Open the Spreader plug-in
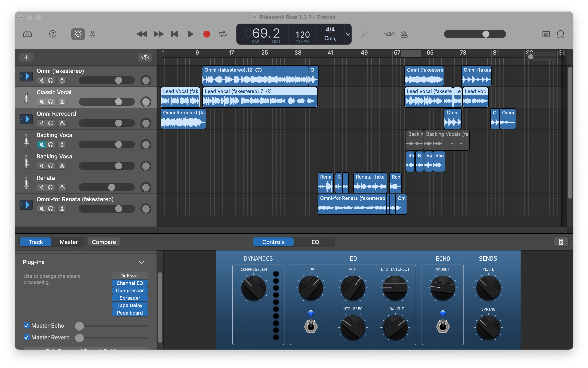 [130, 298]
